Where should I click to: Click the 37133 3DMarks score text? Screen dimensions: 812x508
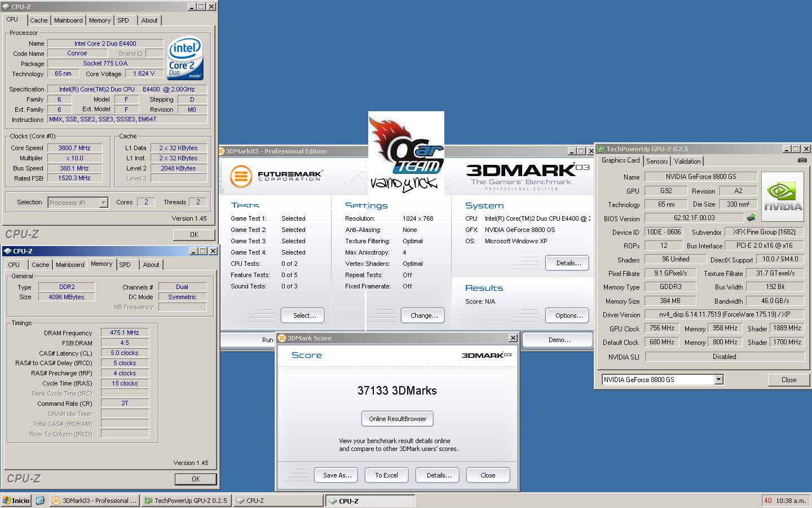pos(397,391)
